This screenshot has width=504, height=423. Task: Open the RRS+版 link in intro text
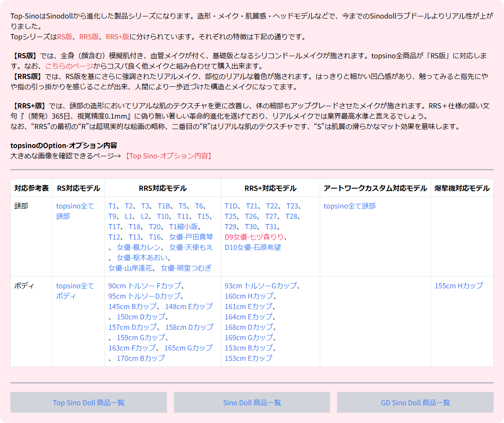click(x=117, y=37)
